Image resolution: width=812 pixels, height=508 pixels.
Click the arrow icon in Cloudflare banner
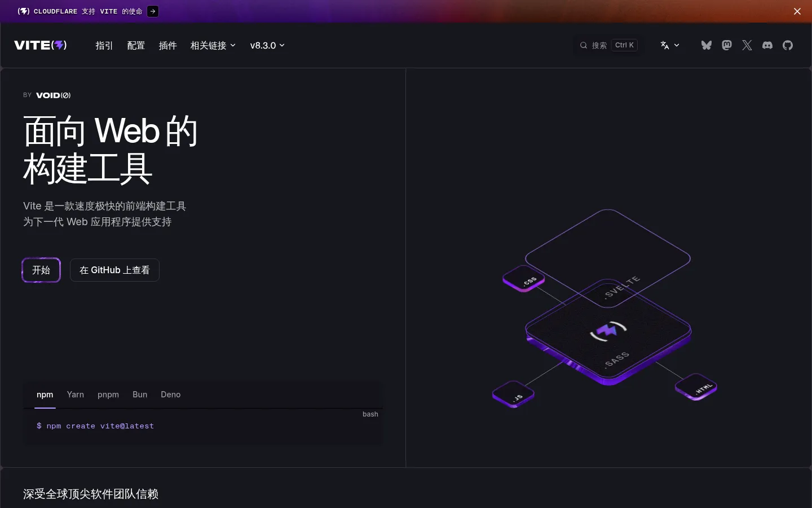pyautogui.click(x=153, y=11)
